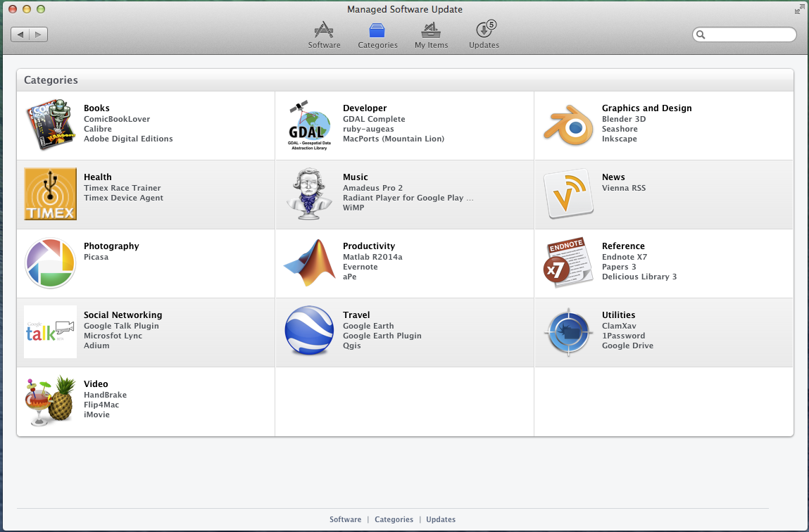Open the Updates toolbar icon with badge
Viewport: 809px width, 532px height.
[x=484, y=34]
